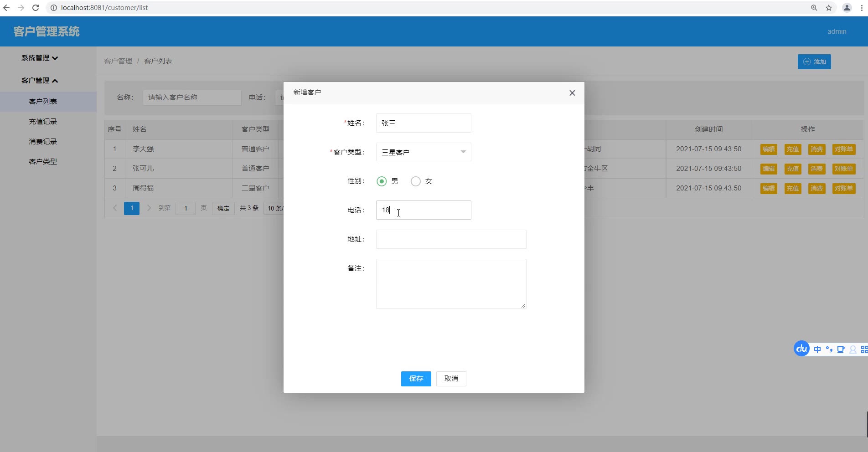
Task: Open the browser profile avatar icon
Action: coord(847,8)
